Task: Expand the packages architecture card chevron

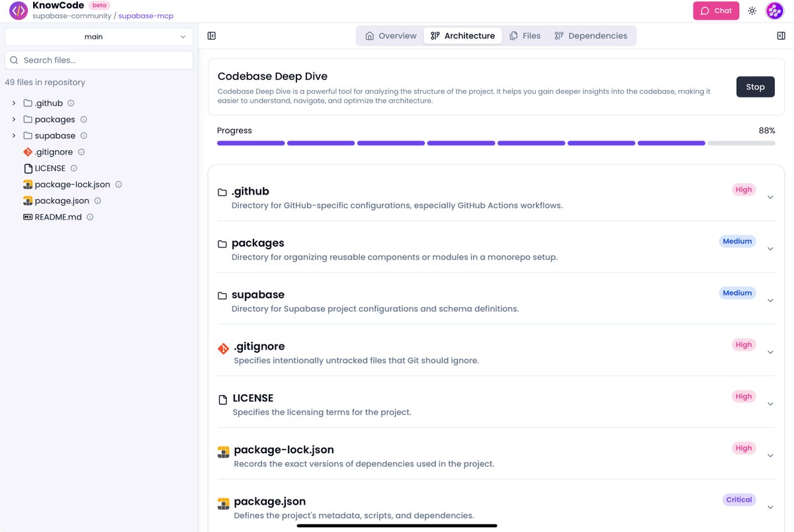Action: point(770,249)
